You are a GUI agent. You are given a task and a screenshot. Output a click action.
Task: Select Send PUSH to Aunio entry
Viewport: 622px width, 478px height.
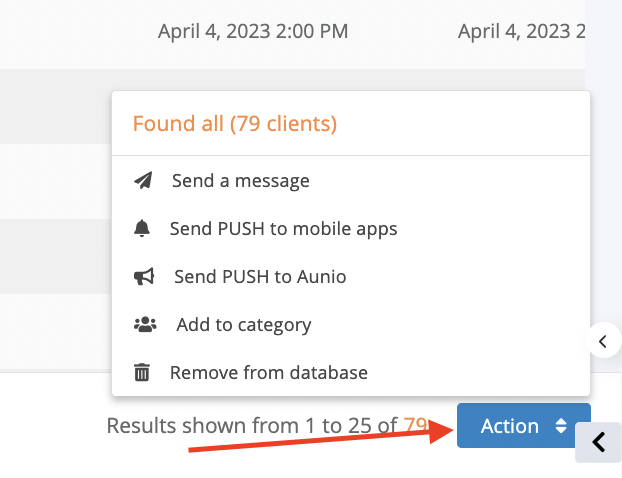[260, 276]
